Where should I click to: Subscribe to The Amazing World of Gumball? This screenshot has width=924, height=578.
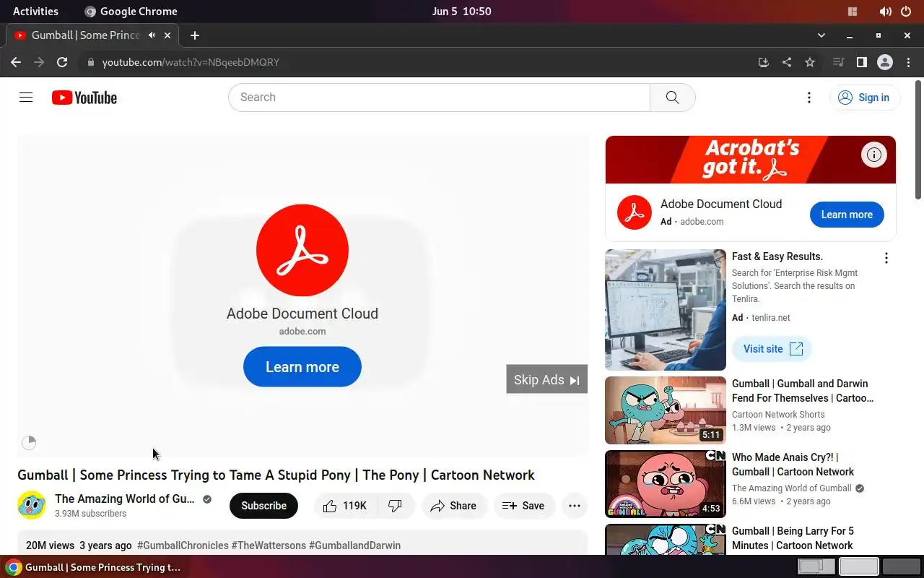(x=263, y=506)
